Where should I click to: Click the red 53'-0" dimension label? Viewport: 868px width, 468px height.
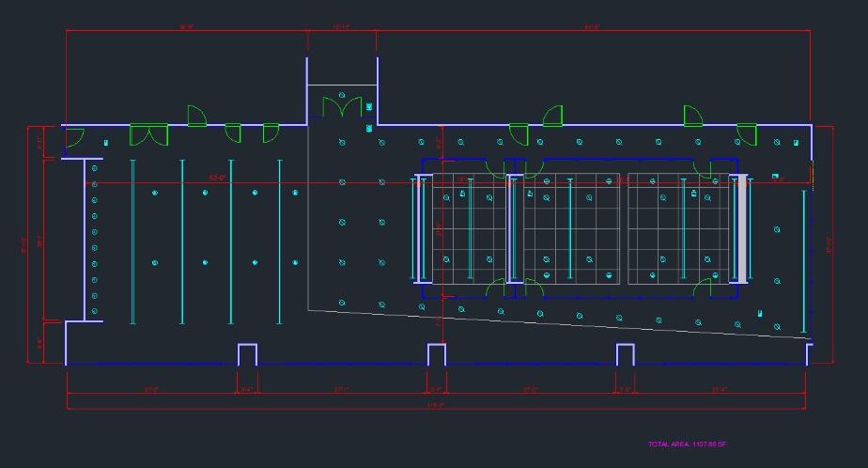tap(217, 178)
